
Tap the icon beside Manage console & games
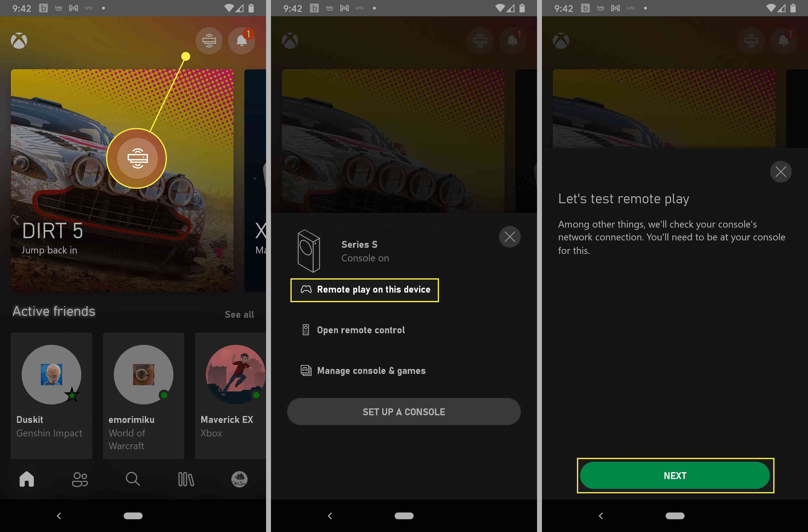click(306, 370)
